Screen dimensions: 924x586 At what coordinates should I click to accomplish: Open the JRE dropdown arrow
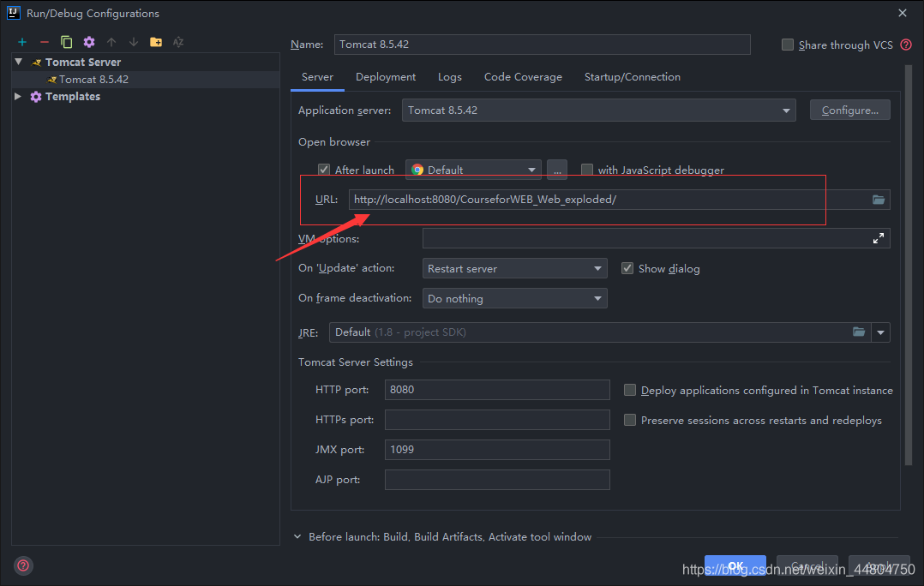pos(880,332)
